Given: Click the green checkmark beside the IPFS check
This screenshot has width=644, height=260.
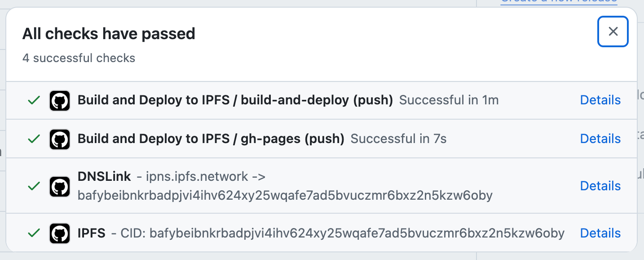Looking at the screenshot, I should pyautogui.click(x=33, y=233).
